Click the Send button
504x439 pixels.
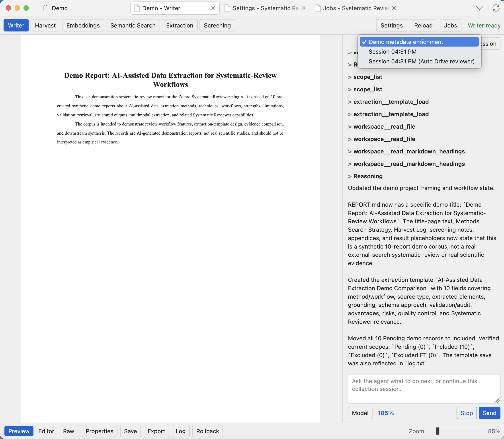(489, 413)
